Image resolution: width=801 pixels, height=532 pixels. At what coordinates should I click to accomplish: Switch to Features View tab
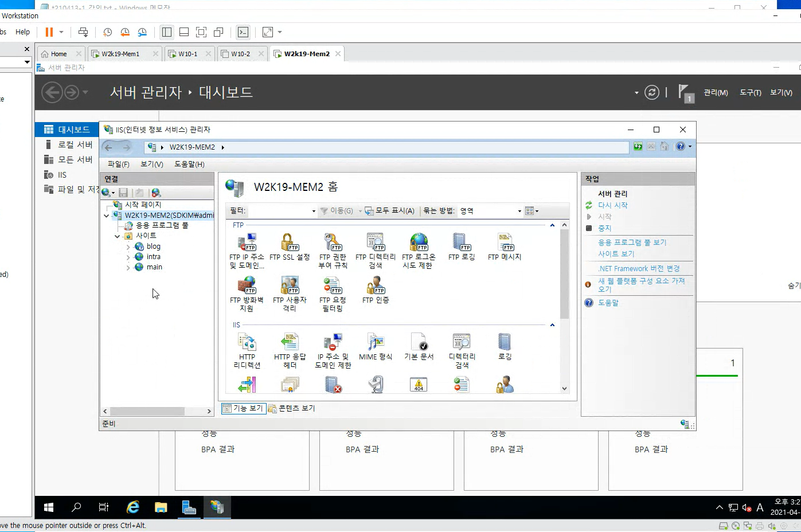244,408
